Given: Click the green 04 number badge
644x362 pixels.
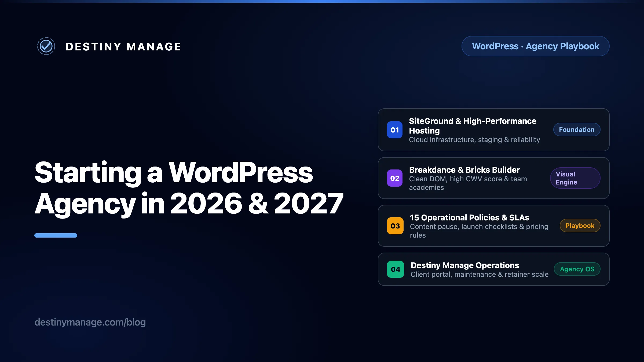Looking at the screenshot, I should coord(395,269).
